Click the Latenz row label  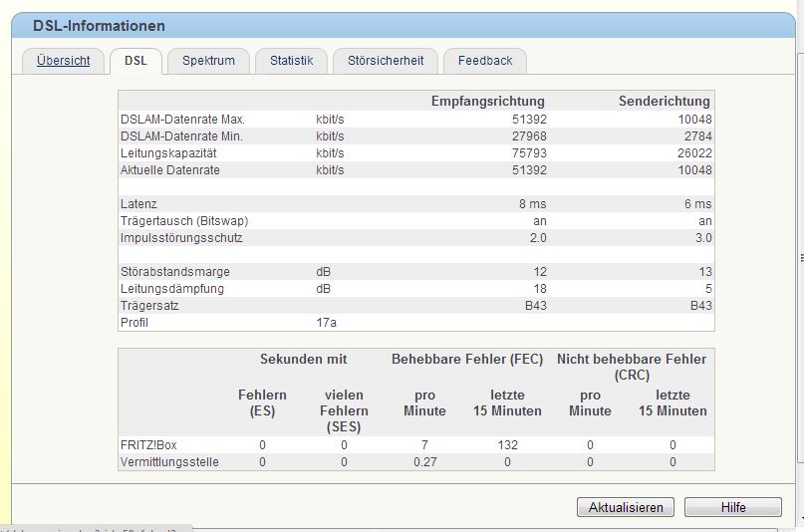(x=138, y=204)
